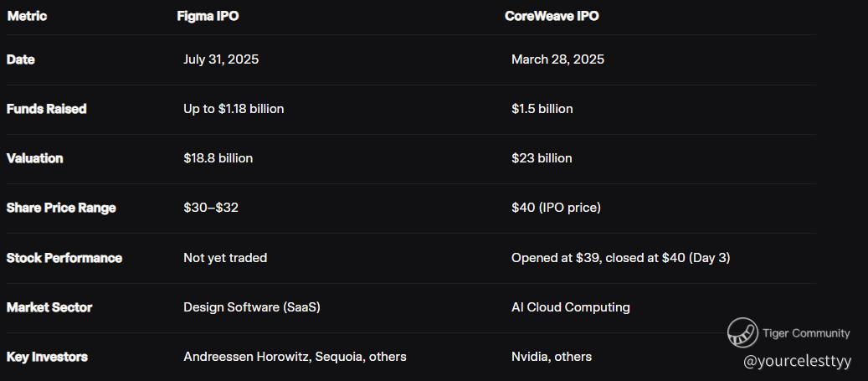Click the Stock Performance row label

pos(64,258)
